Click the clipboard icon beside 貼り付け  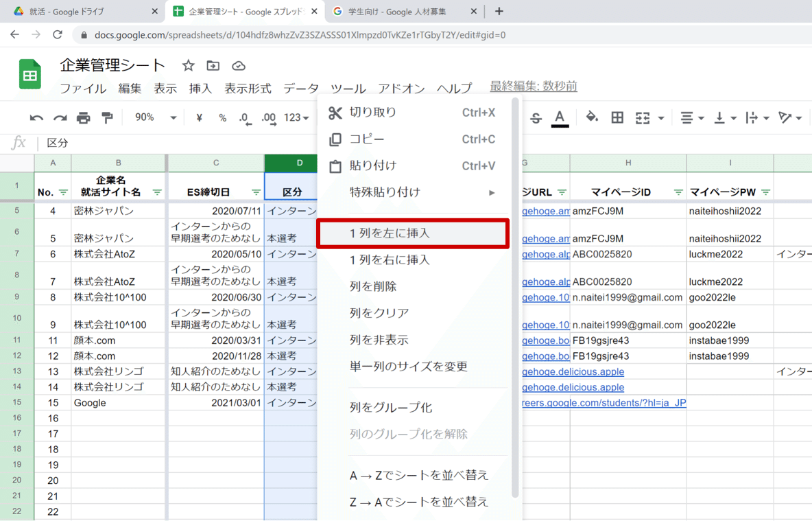tap(335, 166)
